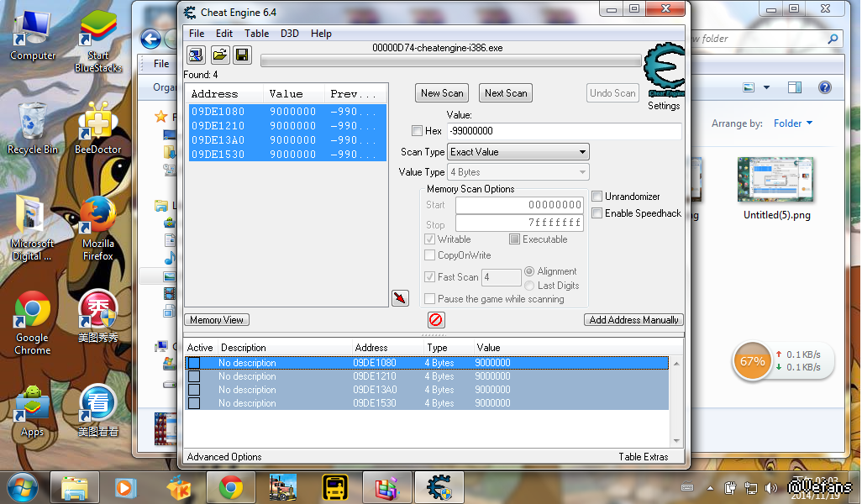This screenshot has width=862, height=504.
Task: Click the red arrow add-to-list icon
Action: pos(400,298)
